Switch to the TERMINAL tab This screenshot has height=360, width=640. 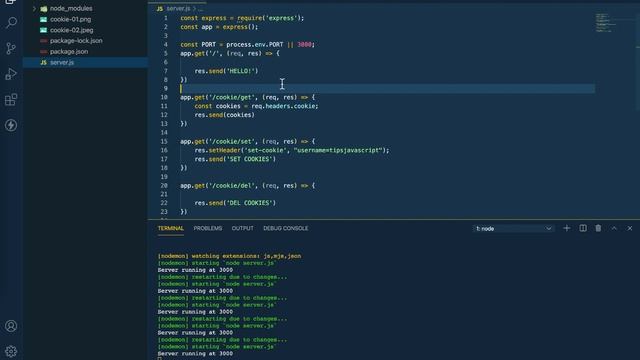tap(171, 228)
